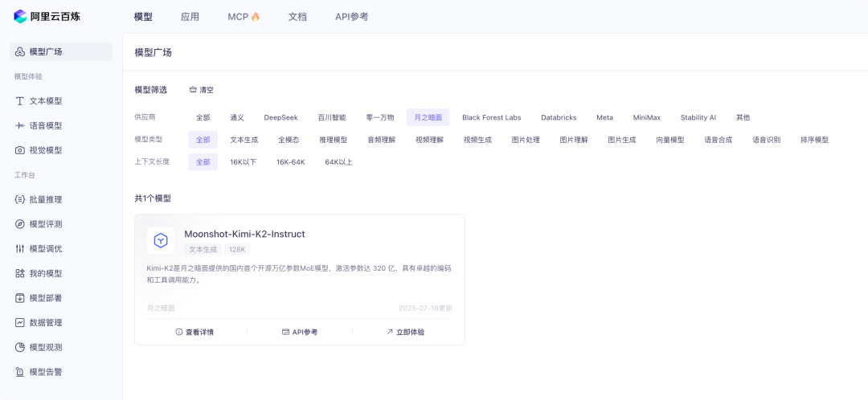Filter model type by 视频生成
868x400 pixels.
click(477, 140)
